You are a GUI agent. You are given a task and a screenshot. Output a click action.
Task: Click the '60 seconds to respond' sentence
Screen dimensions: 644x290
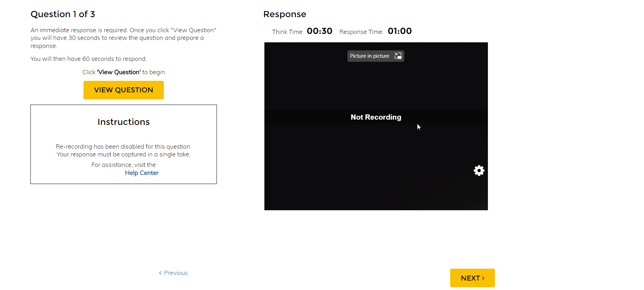pos(88,59)
